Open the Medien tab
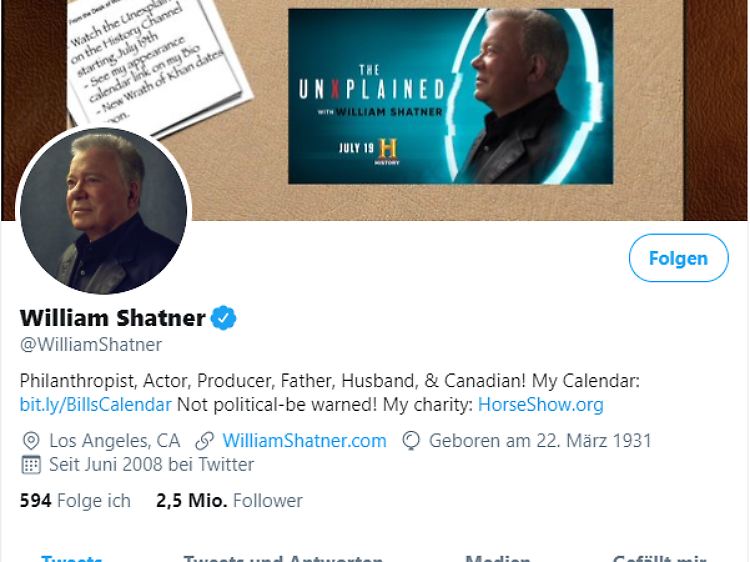The image size is (750, 562). click(497, 558)
